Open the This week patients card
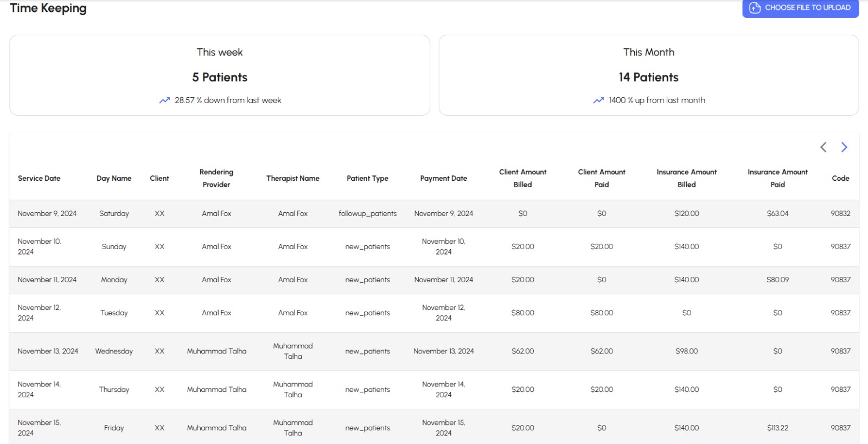This screenshot has width=868, height=444. tap(220, 75)
